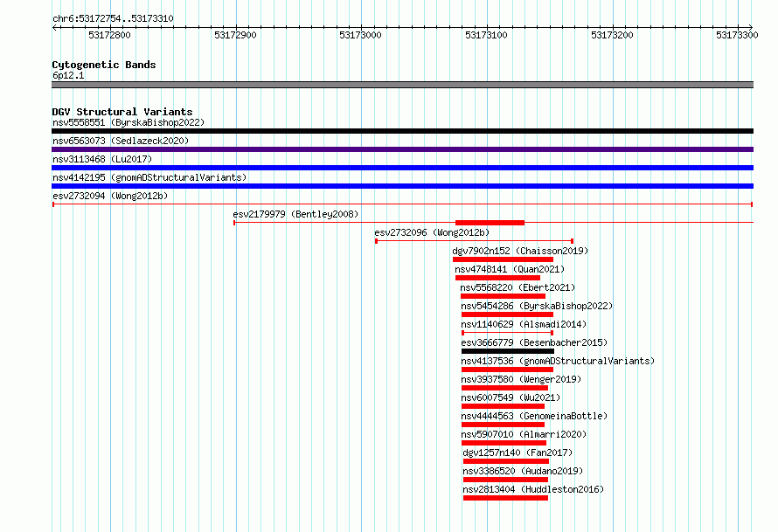Click the nsv3113468 (Lu2017) label
Image resolution: width=778 pixels, height=532 pixels.
[102, 159]
